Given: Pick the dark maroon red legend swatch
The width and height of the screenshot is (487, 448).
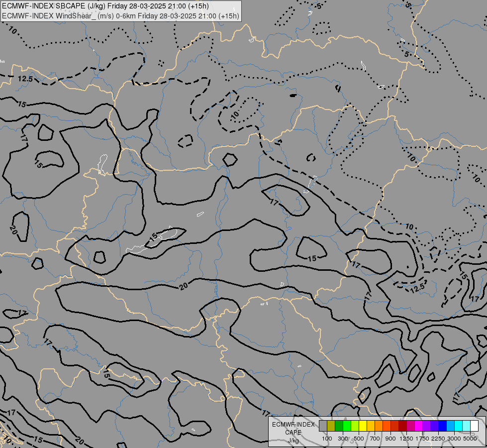Looking at the screenshot, I should pos(403,426).
